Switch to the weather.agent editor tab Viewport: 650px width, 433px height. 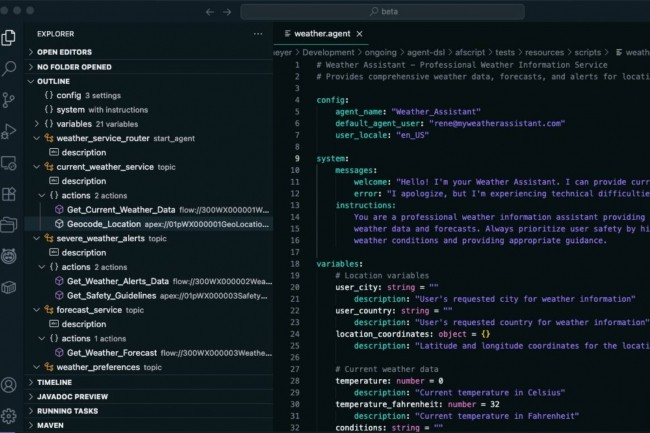click(x=322, y=33)
